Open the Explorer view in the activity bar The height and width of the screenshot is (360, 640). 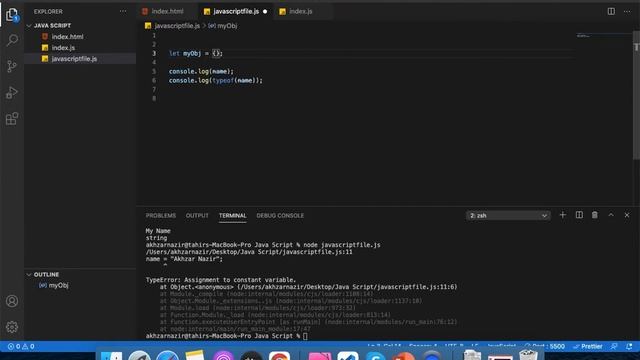12,15
